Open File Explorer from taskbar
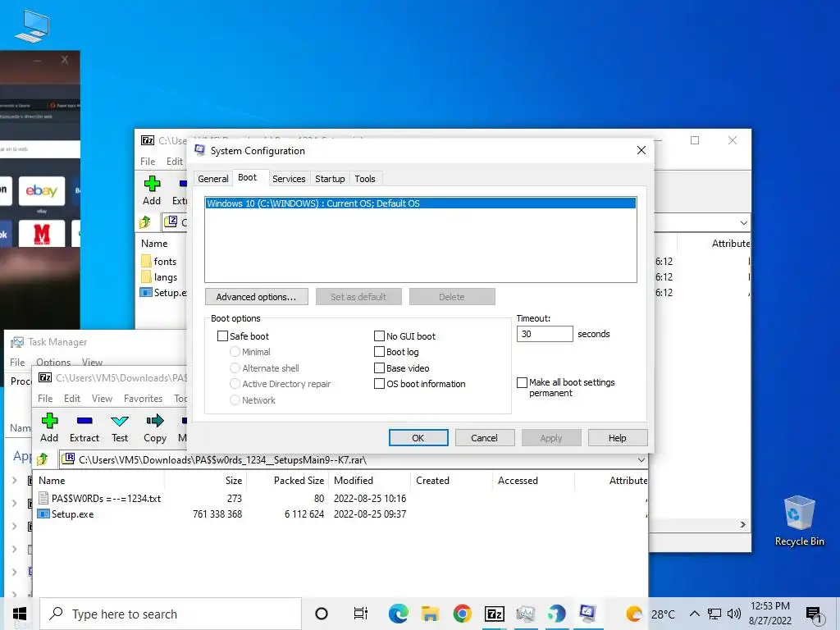Screen dimensions: 840x630 click(430, 614)
